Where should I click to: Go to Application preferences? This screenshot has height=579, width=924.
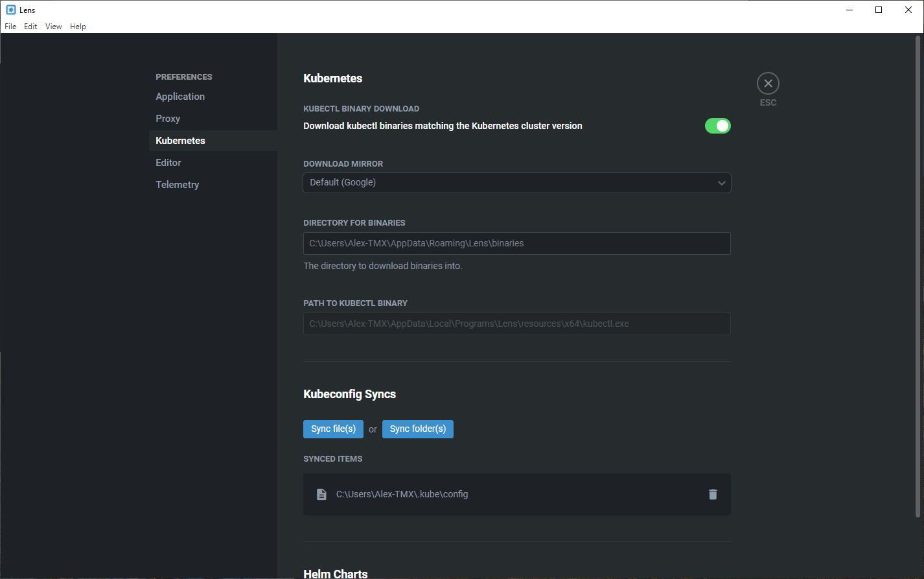[x=180, y=97]
